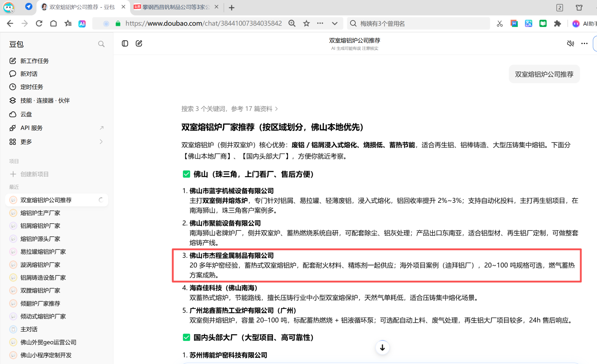
Task: Click the heading 佛山市杰程金属制品有限公司
Action: [x=232, y=255]
